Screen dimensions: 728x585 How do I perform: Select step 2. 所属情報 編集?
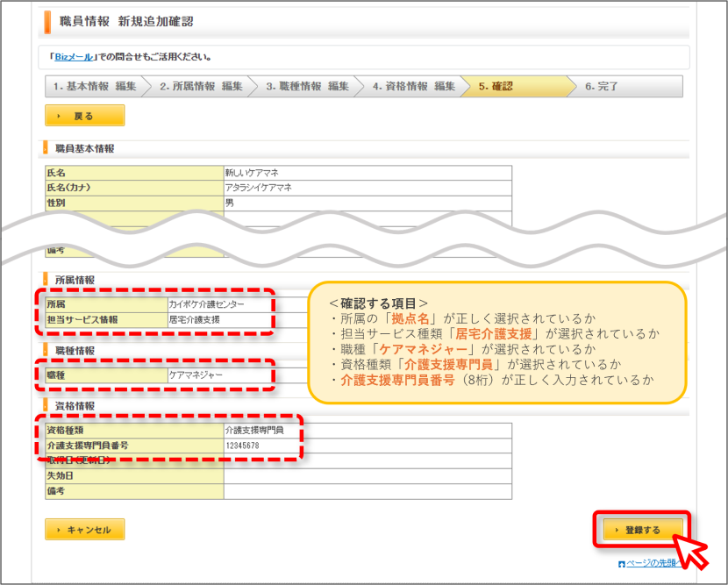(x=201, y=86)
